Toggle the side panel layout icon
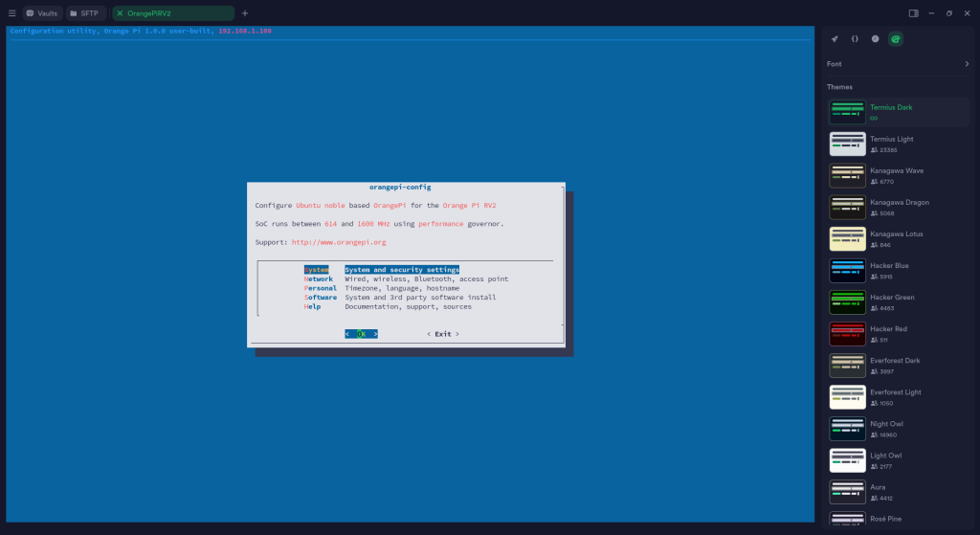Screen dimensions: 980x535 pos(913,13)
